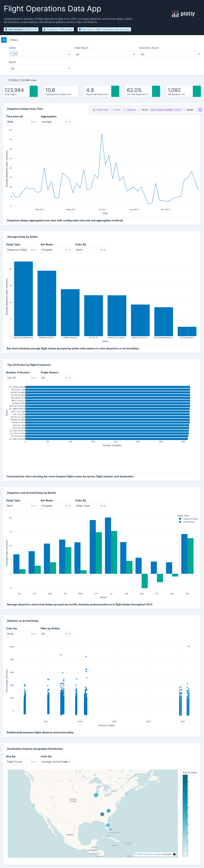The image size is (204, 868).
Task: Toggle Arrival Delay series in the legend
Action: click(187, 522)
